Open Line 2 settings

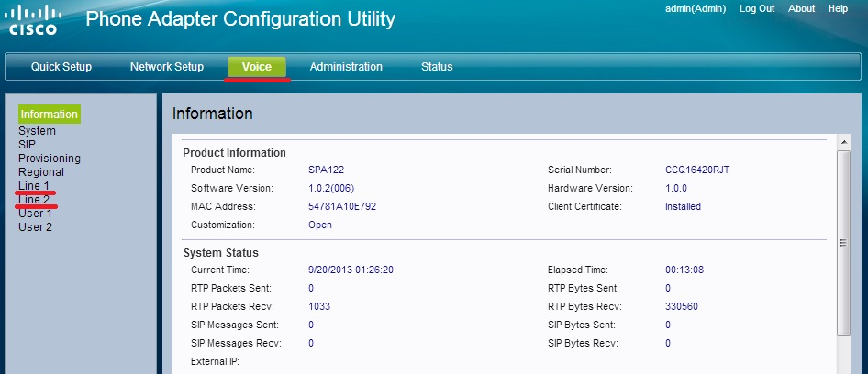pos(34,200)
